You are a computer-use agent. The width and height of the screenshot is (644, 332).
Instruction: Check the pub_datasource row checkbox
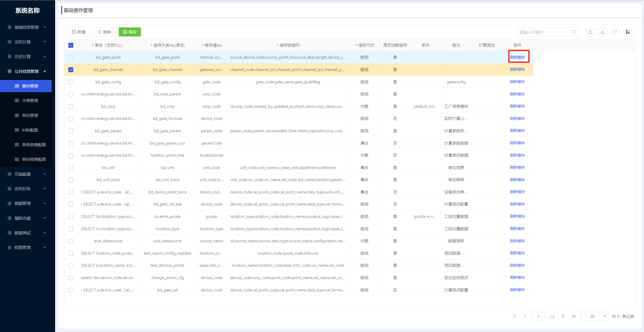point(71,241)
